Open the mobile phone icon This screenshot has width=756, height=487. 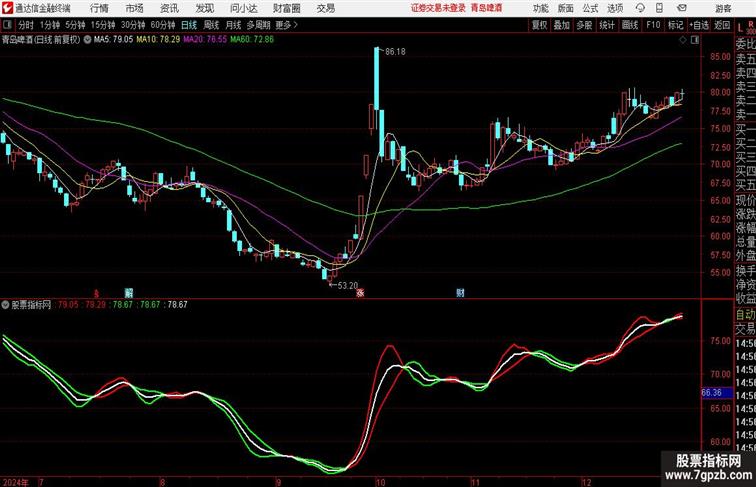click(660, 8)
